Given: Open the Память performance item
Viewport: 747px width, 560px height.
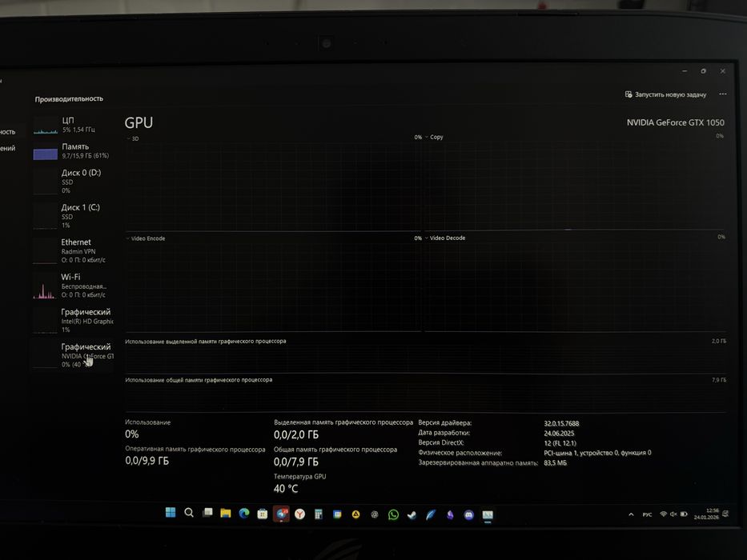Looking at the screenshot, I should point(73,151).
